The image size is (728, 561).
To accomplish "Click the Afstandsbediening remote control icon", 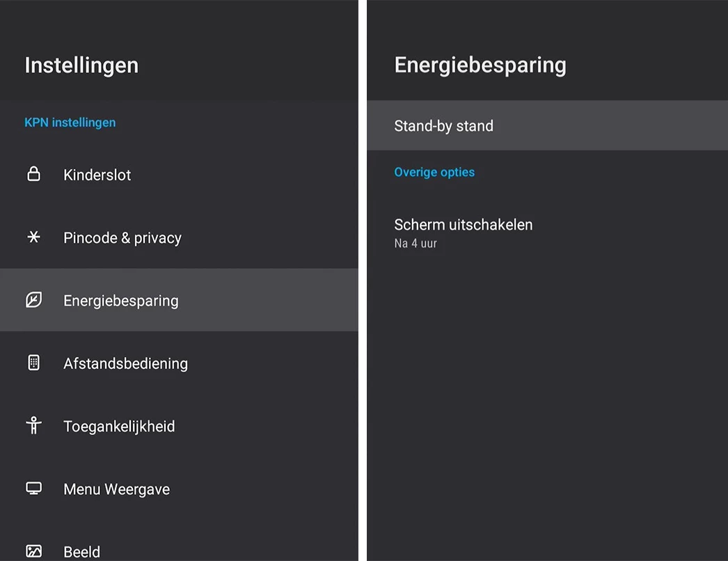I will (x=33, y=363).
